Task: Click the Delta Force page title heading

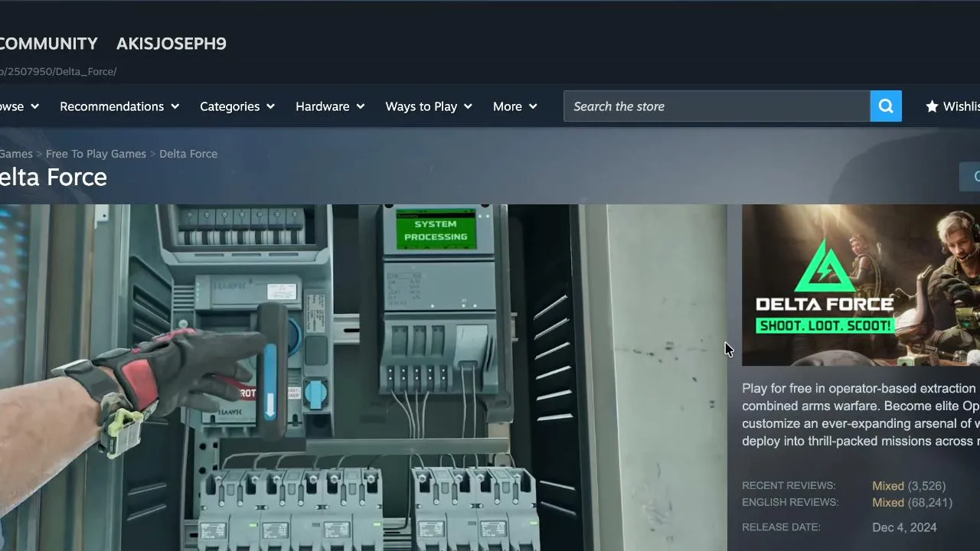Action: [54, 177]
